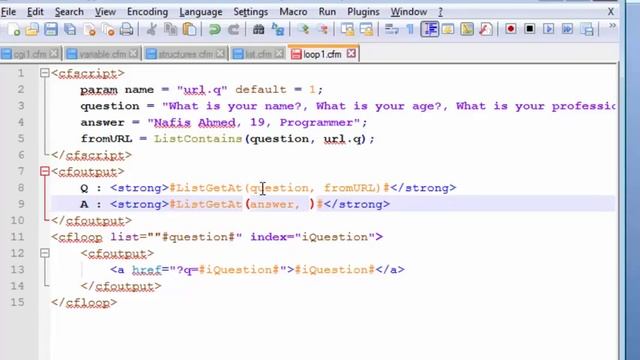Click the Synchronize Horizontal Scrolling icon
The height and width of the screenshot is (360, 640).
point(367,29)
